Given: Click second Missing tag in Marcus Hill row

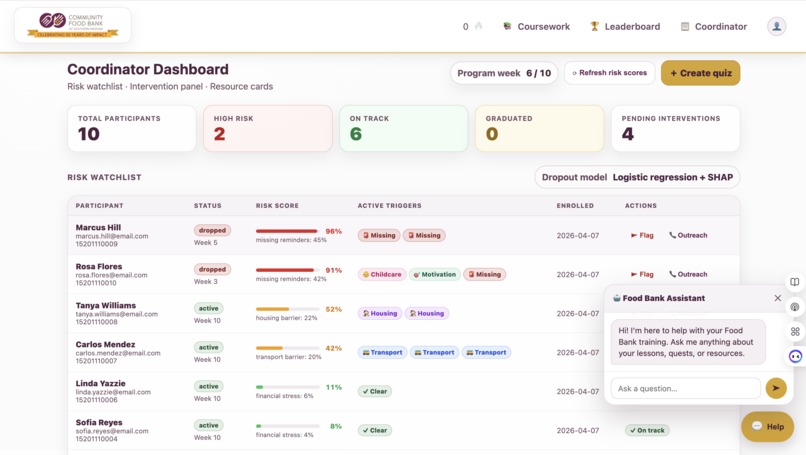Looking at the screenshot, I should [424, 235].
